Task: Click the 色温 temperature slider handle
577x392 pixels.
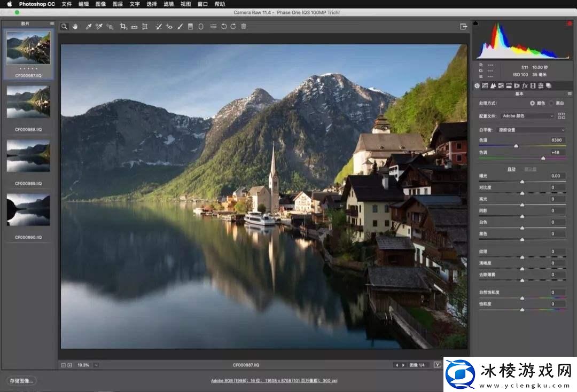Action: point(516,146)
